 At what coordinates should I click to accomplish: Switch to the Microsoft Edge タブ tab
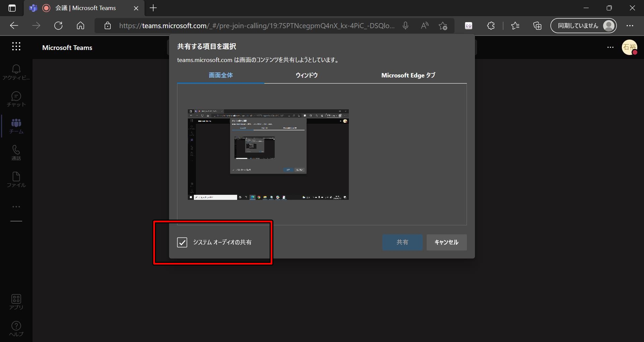[408, 75]
